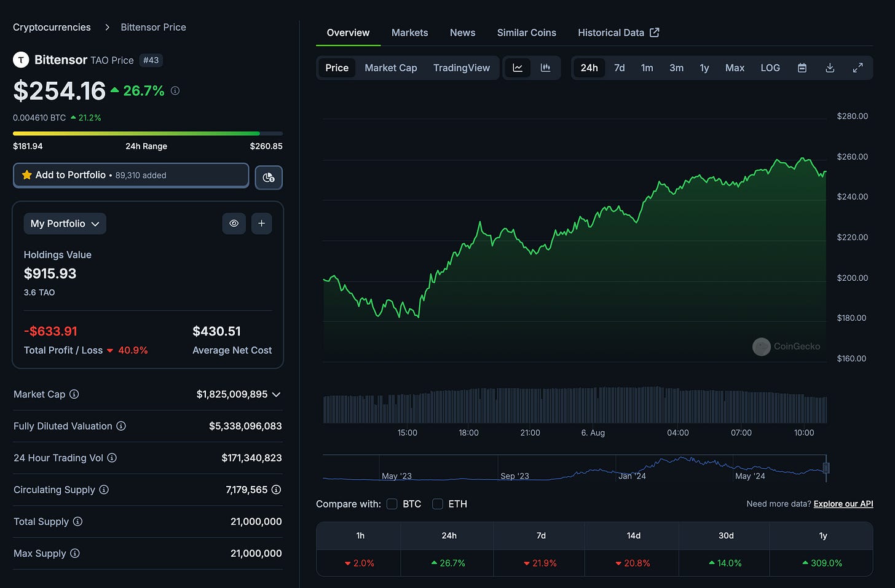The height and width of the screenshot is (588, 895).
Task: Open the Overview tab
Action: pos(348,33)
